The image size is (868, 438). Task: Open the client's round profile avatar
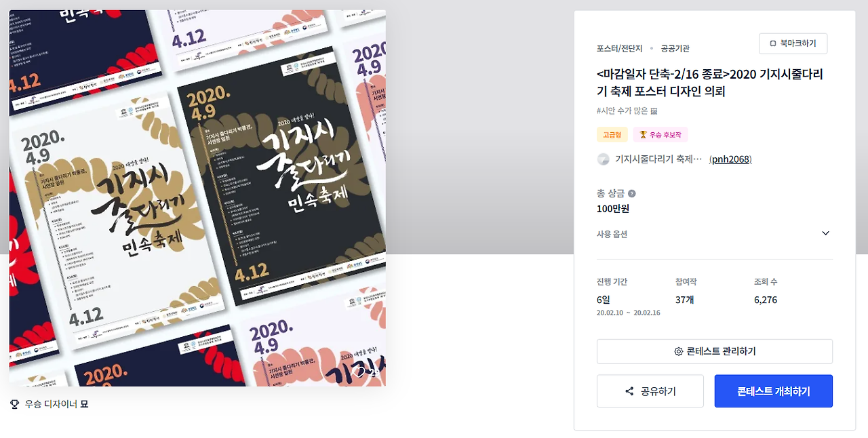pos(603,159)
